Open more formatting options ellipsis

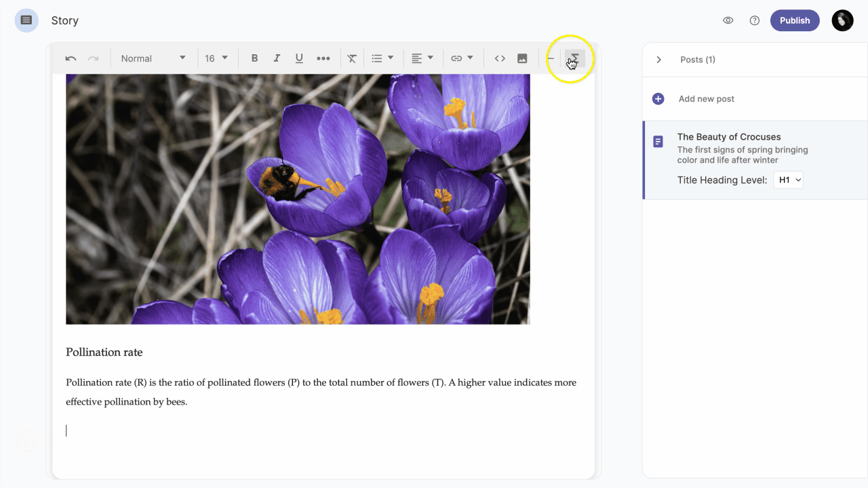pyautogui.click(x=323, y=58)
